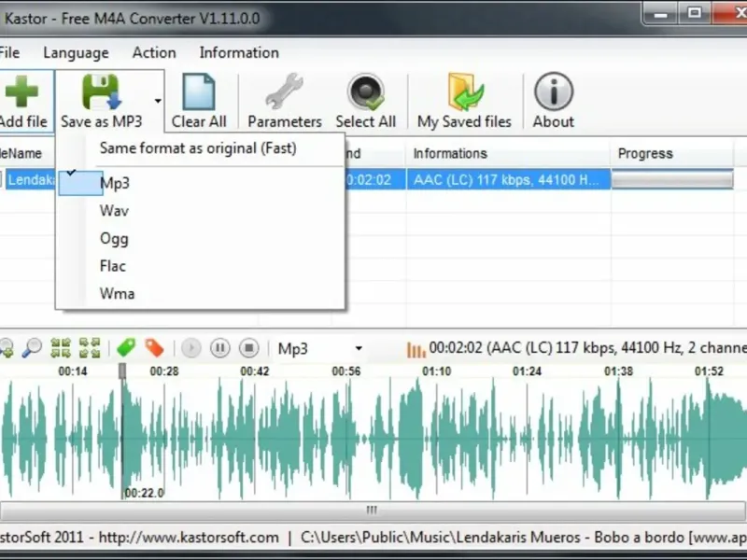Open the Action menu
The image size is (747, 560).
(x=154, y=52)
